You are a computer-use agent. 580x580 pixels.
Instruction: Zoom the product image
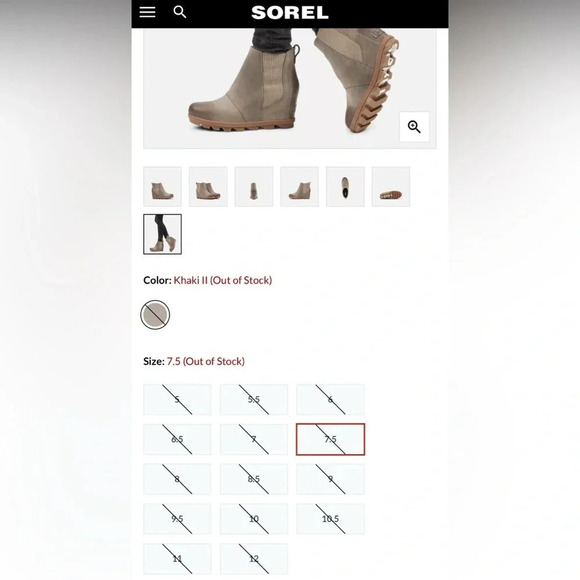(414, 127)
